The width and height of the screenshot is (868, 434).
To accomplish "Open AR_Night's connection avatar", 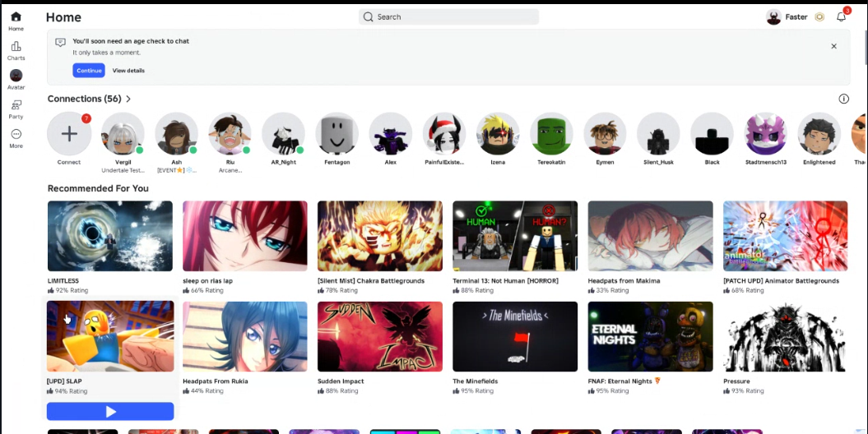I will [283, 134].
